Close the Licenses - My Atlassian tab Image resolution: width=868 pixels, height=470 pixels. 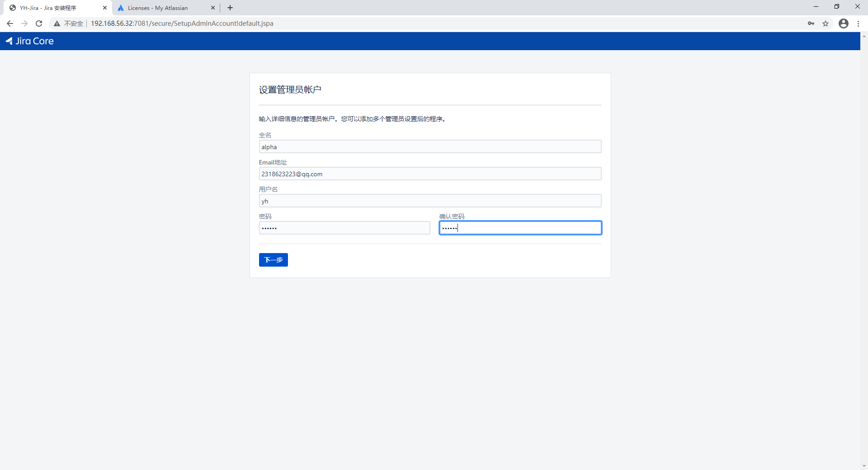(x=213, y=8)
